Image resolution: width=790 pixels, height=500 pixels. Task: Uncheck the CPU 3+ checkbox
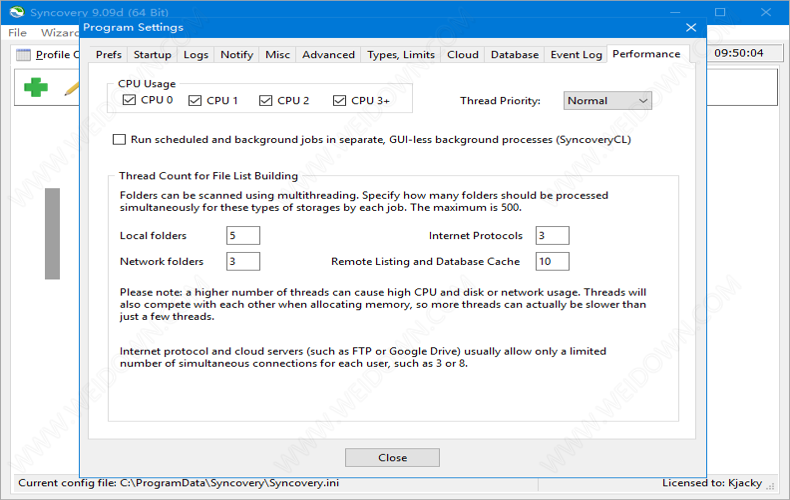tap(340, 100)
